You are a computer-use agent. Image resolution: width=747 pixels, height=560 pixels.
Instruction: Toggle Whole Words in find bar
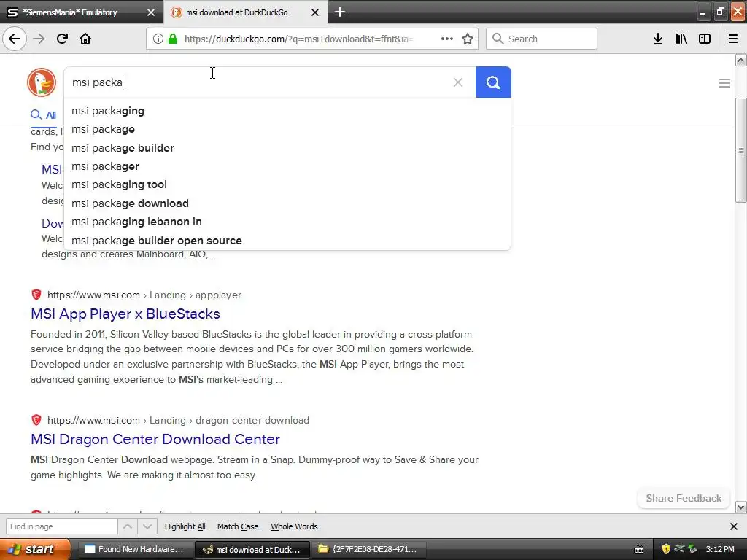tap(294, 526)
